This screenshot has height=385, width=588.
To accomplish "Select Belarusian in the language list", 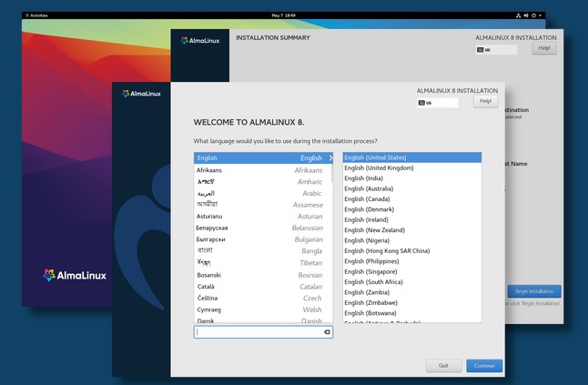I will pos(262,228).
